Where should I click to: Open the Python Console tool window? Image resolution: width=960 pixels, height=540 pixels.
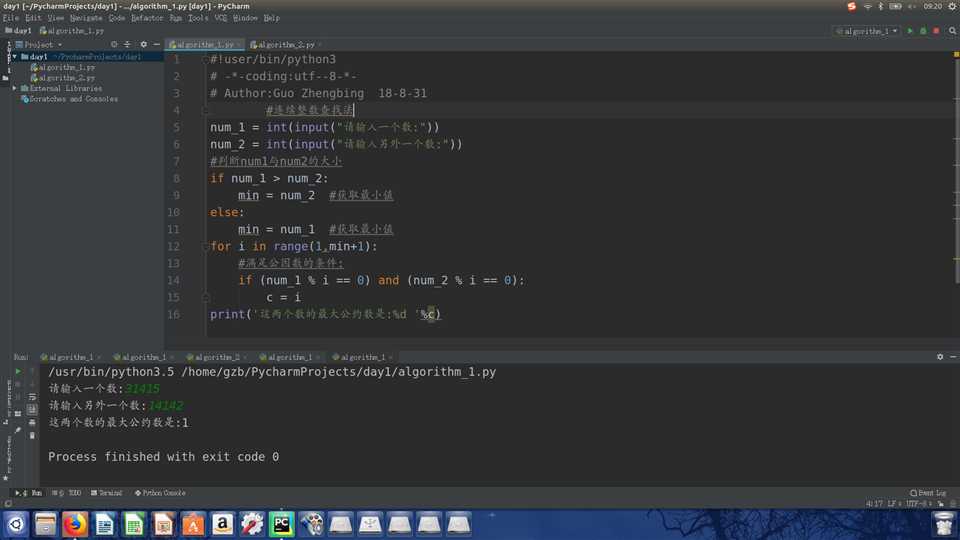[160, 493]
